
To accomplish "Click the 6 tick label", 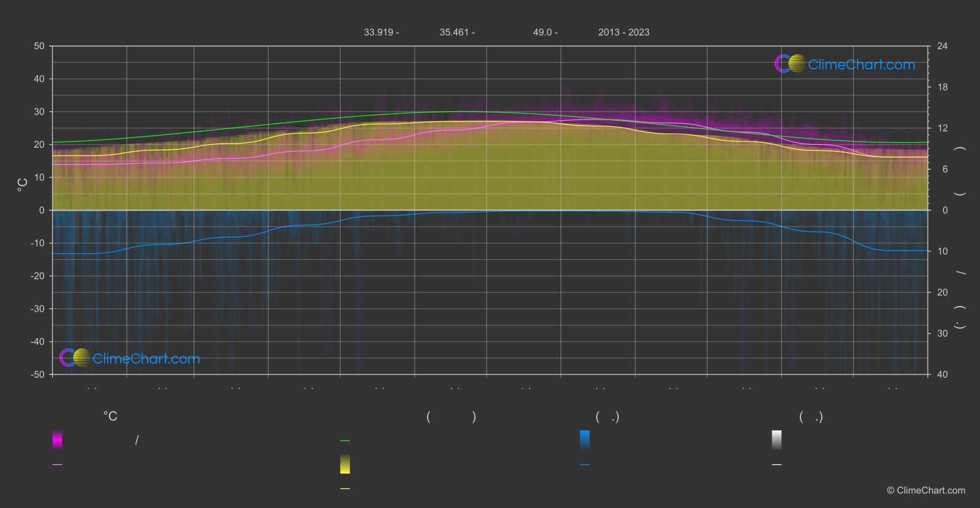I will pyautogui.click(x=945, y=169).
